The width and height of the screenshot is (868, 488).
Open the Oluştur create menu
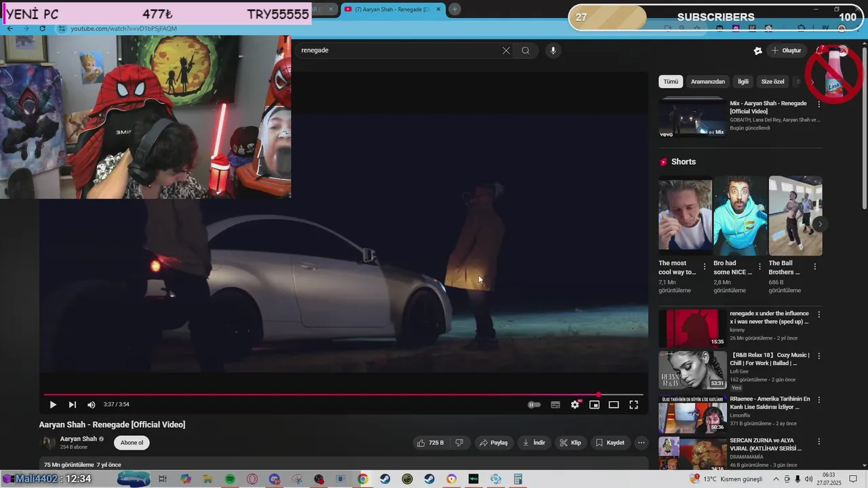[786, 50]
